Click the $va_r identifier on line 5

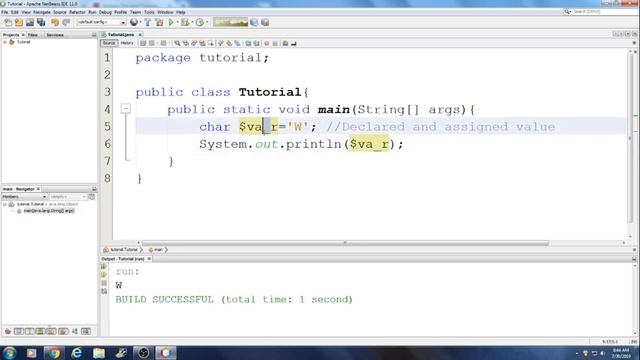click(258, 127)
